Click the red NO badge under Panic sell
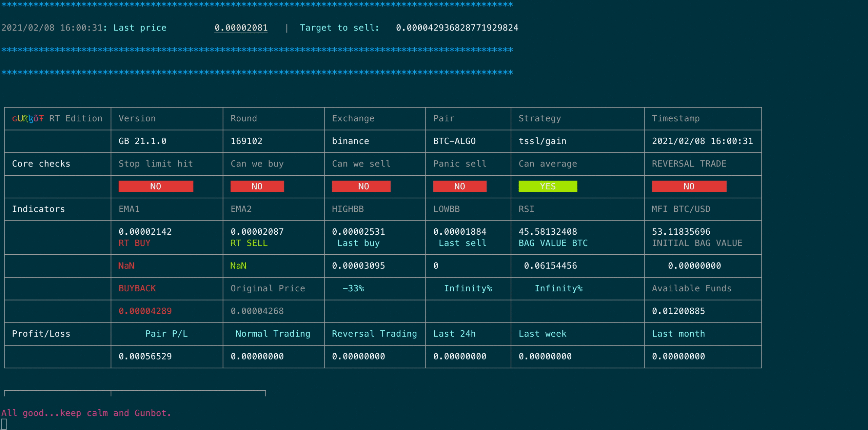The height and width of the screenshot is (430, 868). click(x=460, y=186)
